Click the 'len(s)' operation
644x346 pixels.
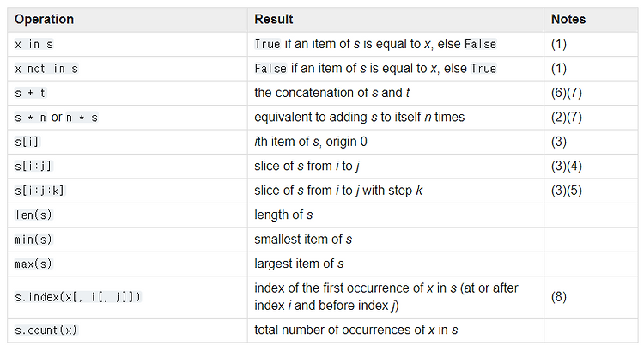point(33,215)
